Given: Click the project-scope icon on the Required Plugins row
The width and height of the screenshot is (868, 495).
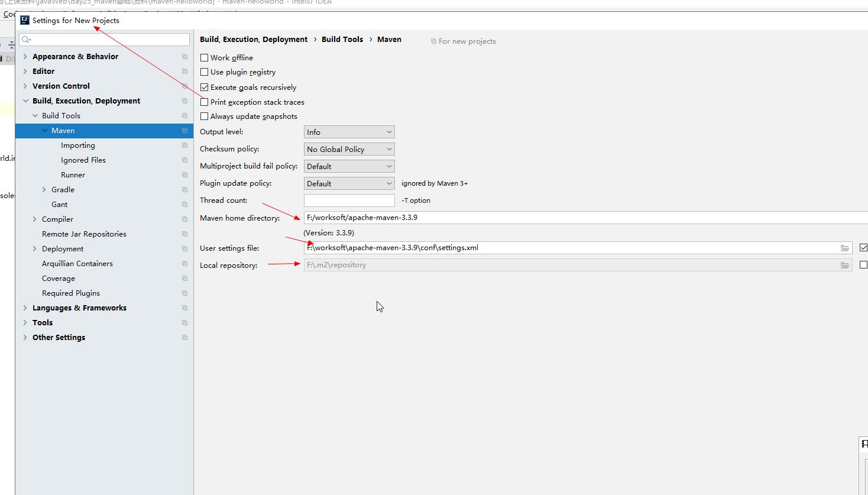Looking at the screenshot, I should pyautogui.click(x=184, y=293).
